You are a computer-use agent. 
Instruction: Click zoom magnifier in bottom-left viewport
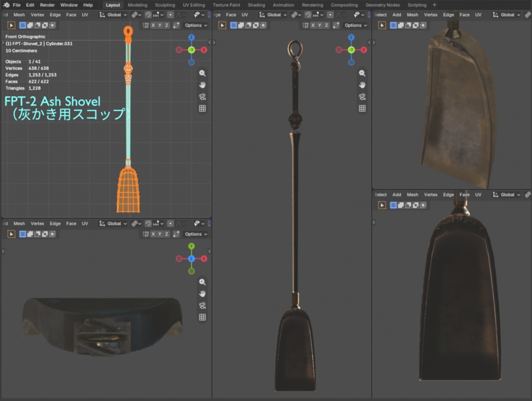202,282
